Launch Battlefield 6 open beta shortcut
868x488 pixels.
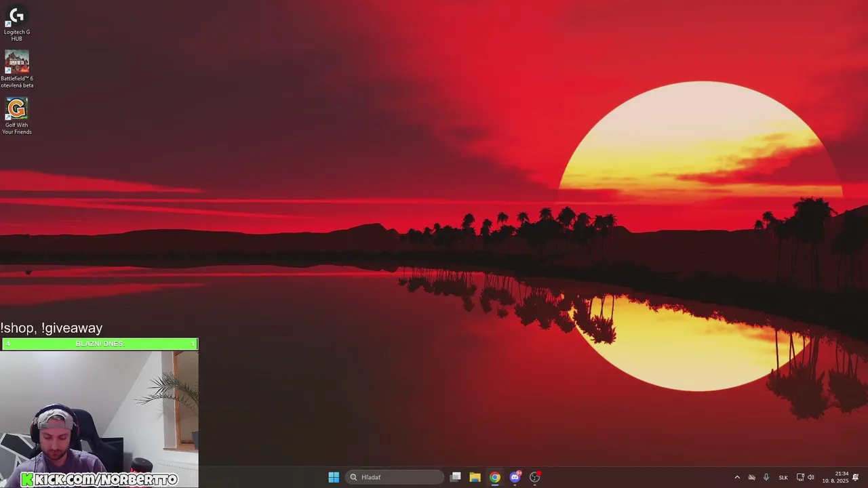tap(16, 69)
